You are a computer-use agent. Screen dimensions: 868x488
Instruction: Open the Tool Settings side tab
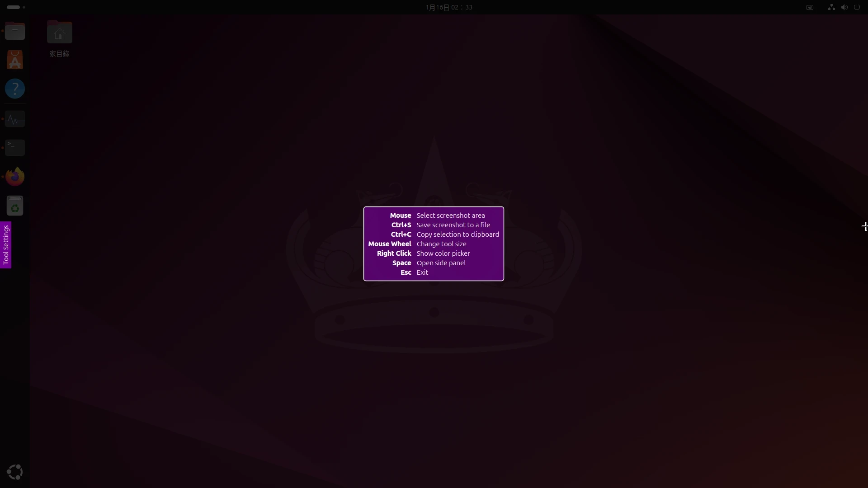tap(5, 245)
